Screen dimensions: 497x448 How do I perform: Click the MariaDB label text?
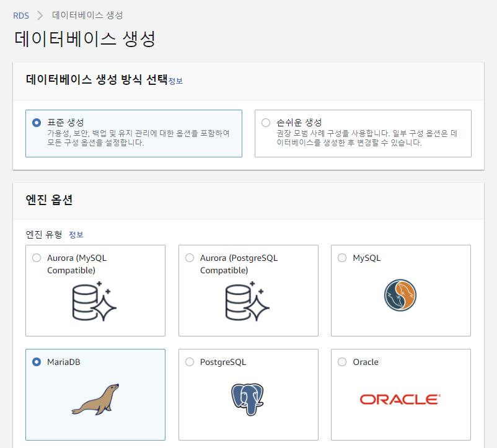click(64, 362)
